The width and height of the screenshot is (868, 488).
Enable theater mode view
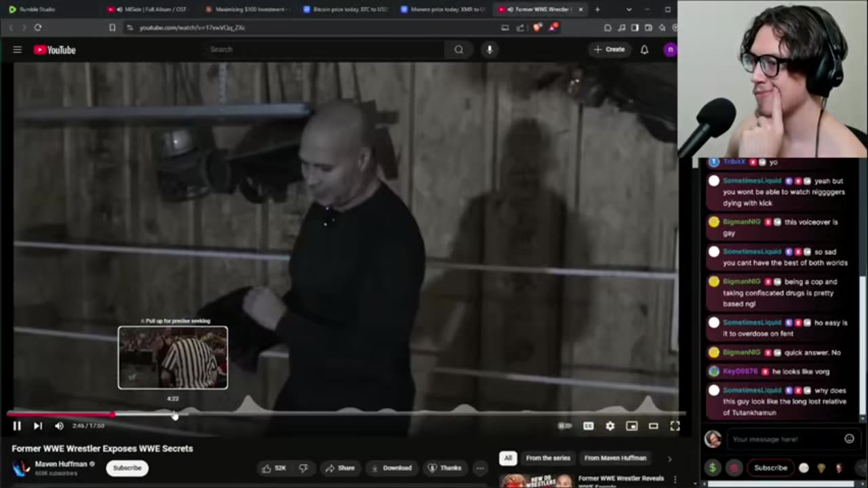(654, 426)
